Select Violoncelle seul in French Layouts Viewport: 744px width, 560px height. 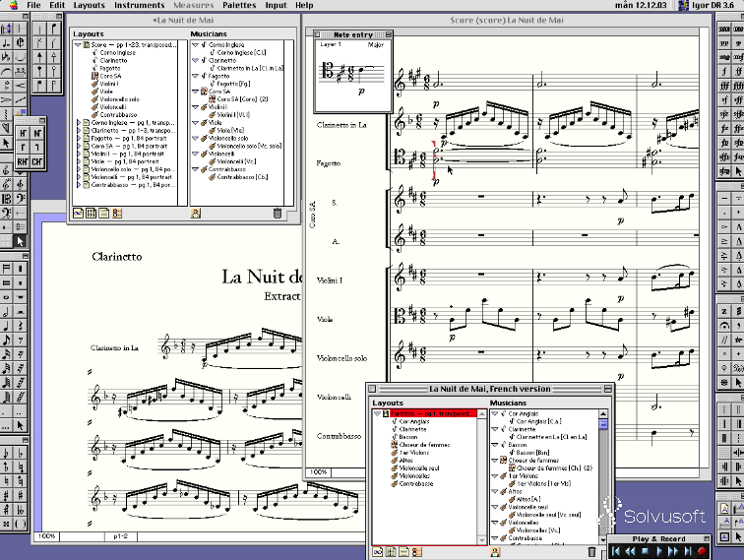[419, 467]
